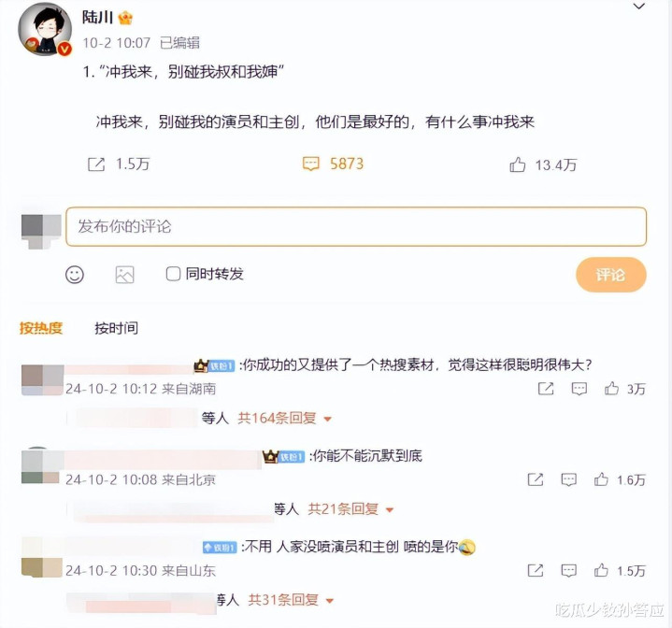Enable the 同时转发 checkbox
The width and height of the screenshot is (672, 628).
click(x=173, y=274)
